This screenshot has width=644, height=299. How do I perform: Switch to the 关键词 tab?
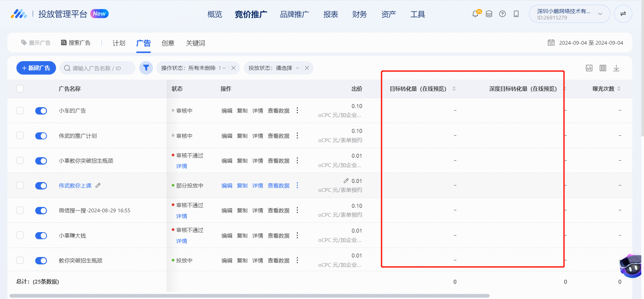point(196,43)
